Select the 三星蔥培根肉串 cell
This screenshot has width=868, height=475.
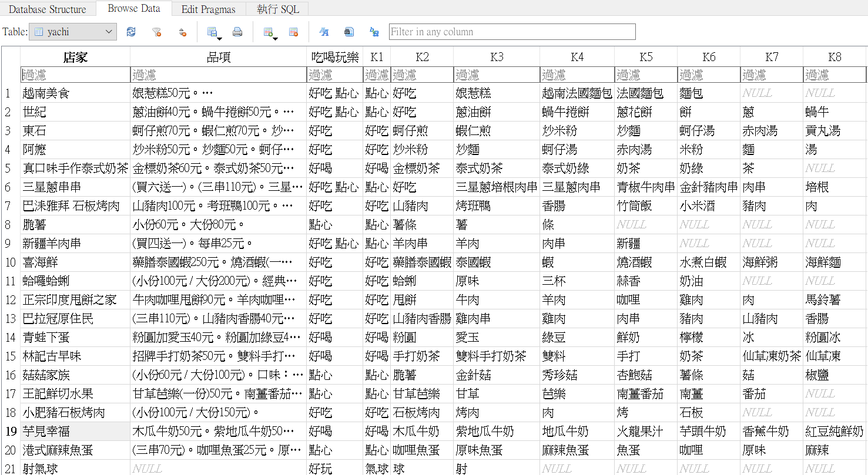click(x=497, y=187)
